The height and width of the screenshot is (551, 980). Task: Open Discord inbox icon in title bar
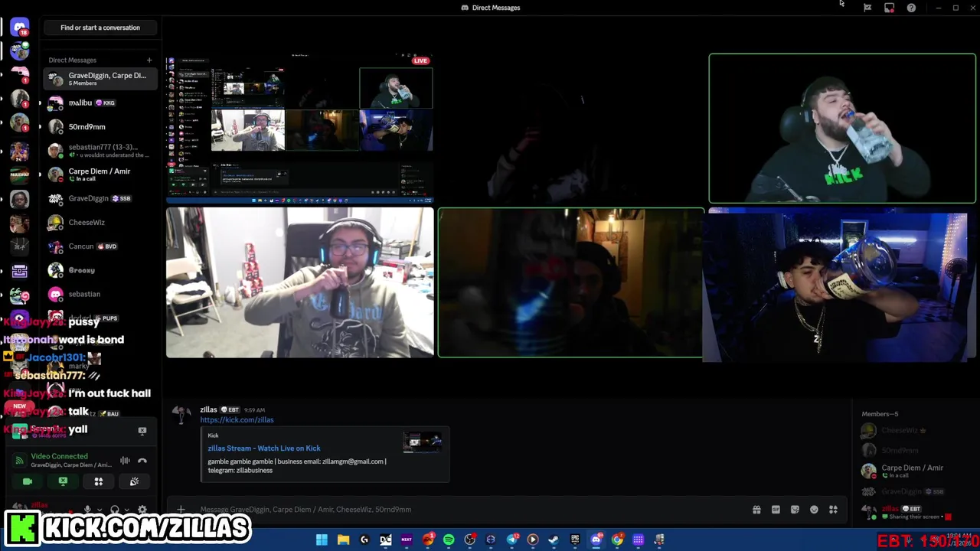point(889,8)
